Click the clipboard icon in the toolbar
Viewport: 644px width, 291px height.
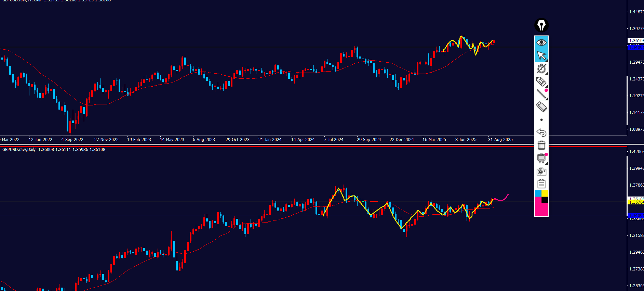tap(541, 184)
